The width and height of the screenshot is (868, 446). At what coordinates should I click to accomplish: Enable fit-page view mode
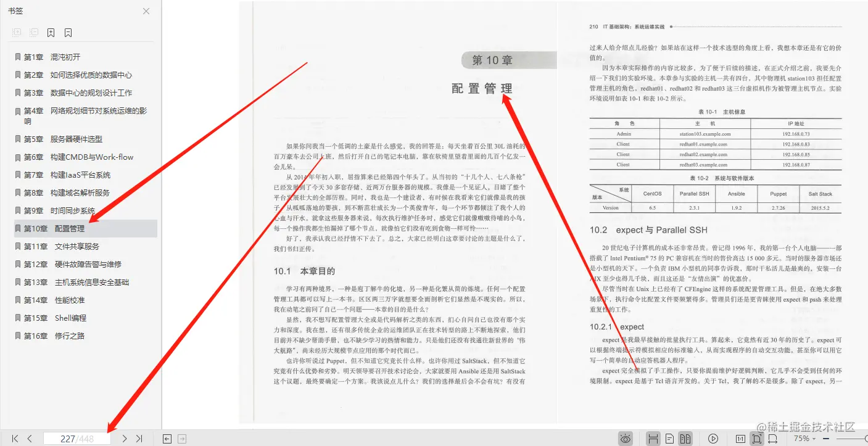pyautogui.click(x=757, y=438)
